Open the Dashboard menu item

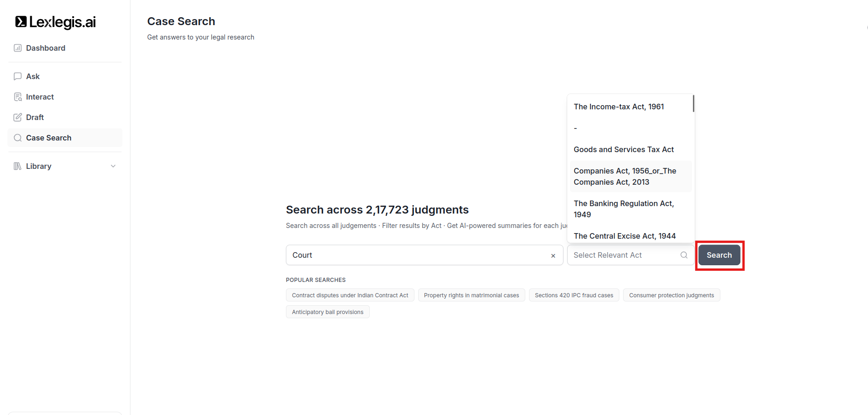46,48
